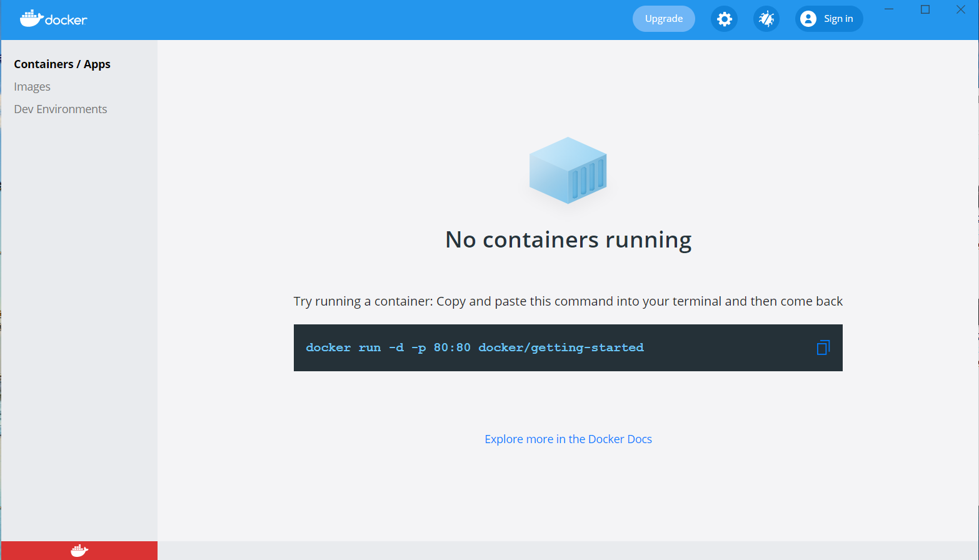Go to Dev Environments
This screenshot has width=979, height=560.
[x=61, y=109]
